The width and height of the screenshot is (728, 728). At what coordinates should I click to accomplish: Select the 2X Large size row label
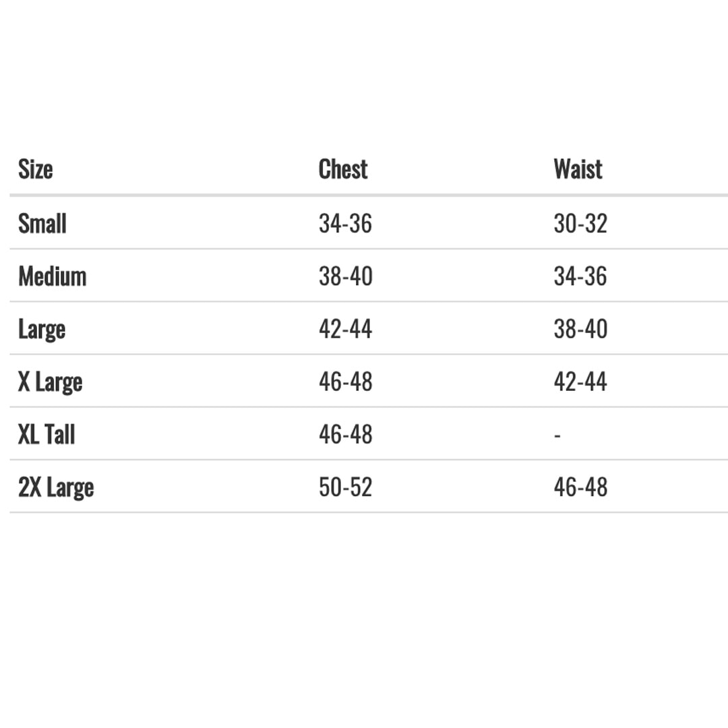pyautogui.click(x=56, y=489)
